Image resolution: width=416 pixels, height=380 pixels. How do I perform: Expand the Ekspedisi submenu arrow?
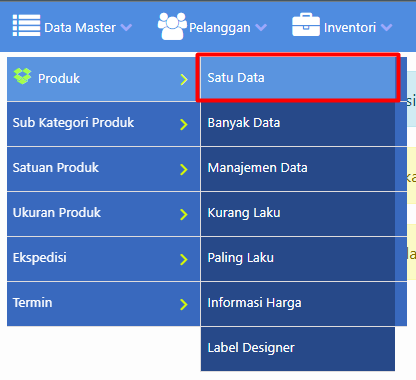184,259
